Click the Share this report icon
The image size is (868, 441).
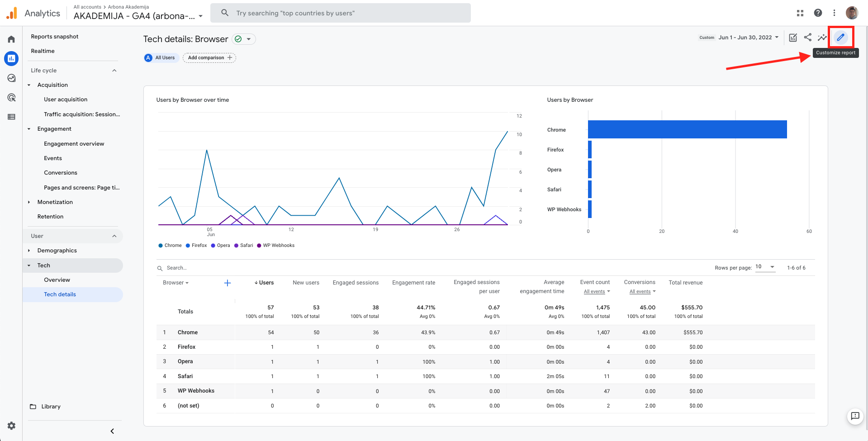tap(807, 37)
